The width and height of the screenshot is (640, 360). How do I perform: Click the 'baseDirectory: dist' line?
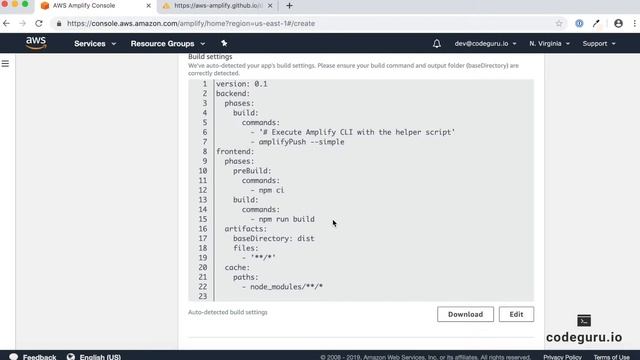coord(273,238)
